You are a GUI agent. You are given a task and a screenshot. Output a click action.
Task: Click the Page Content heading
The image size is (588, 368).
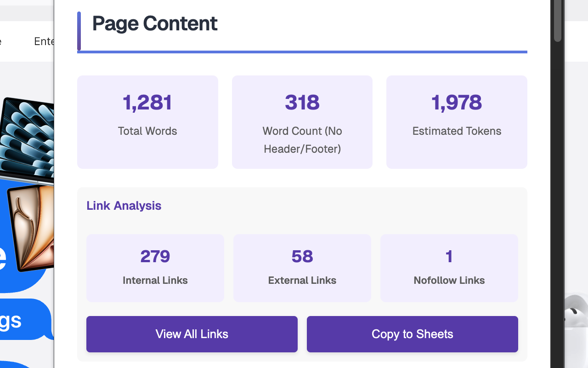coord(155,23)
